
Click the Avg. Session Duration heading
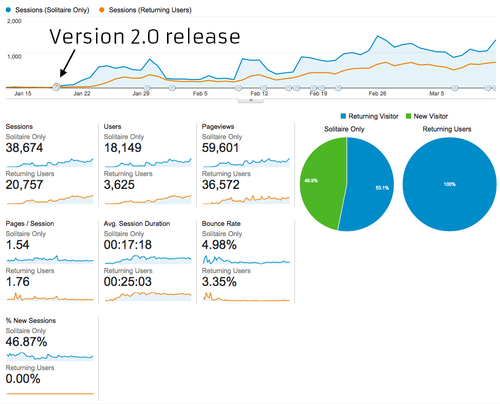coord(137,223)
